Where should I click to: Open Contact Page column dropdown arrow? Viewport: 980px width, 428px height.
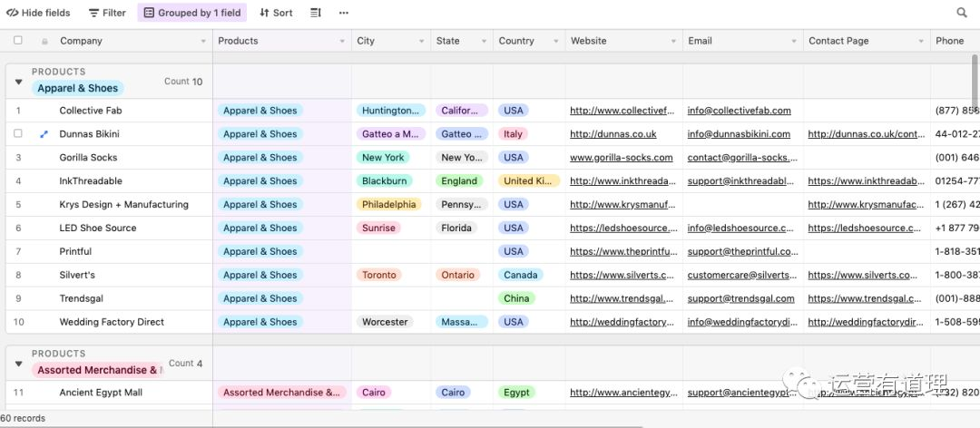[x=921, y=41]
